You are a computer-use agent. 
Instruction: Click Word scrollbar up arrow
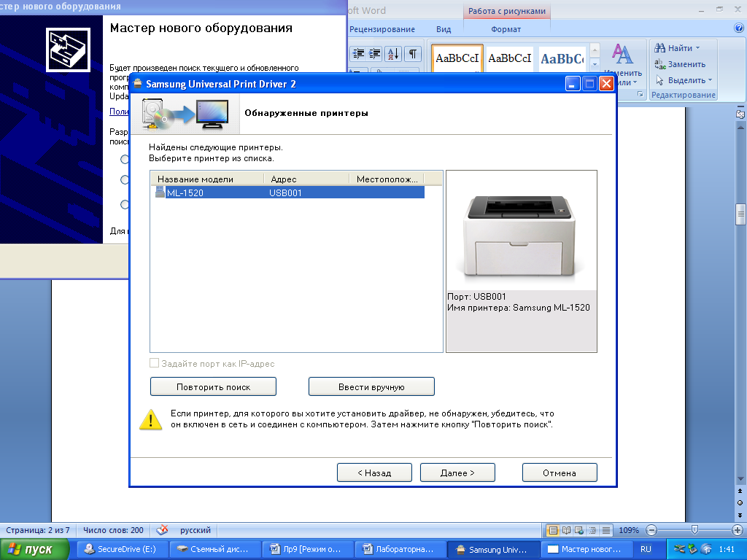pos(740,128)
